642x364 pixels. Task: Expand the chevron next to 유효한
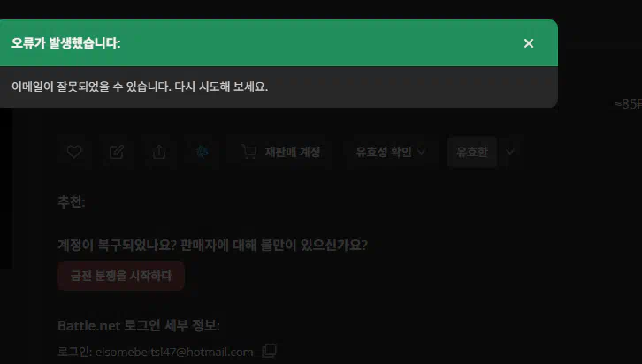tap(509, 152)
